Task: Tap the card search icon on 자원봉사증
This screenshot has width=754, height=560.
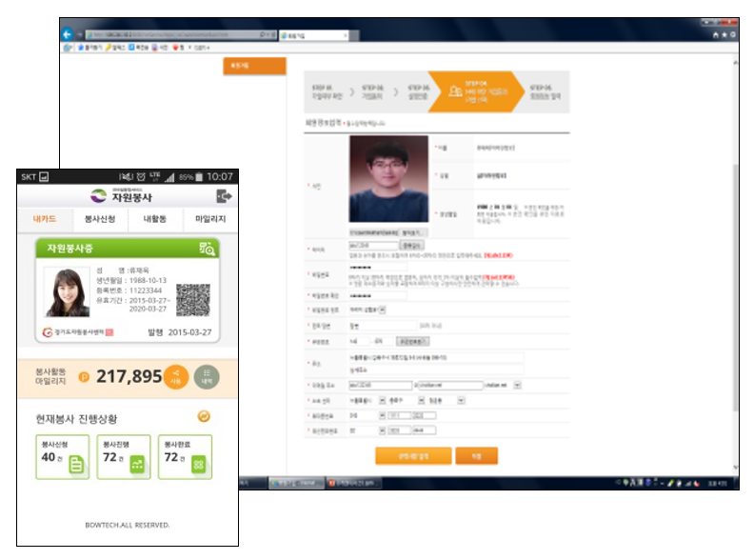Action: tap(207, 248)
